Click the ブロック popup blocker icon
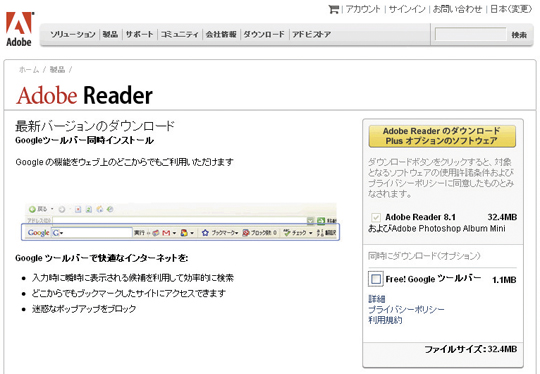540x374 pixels. point(246,233)
